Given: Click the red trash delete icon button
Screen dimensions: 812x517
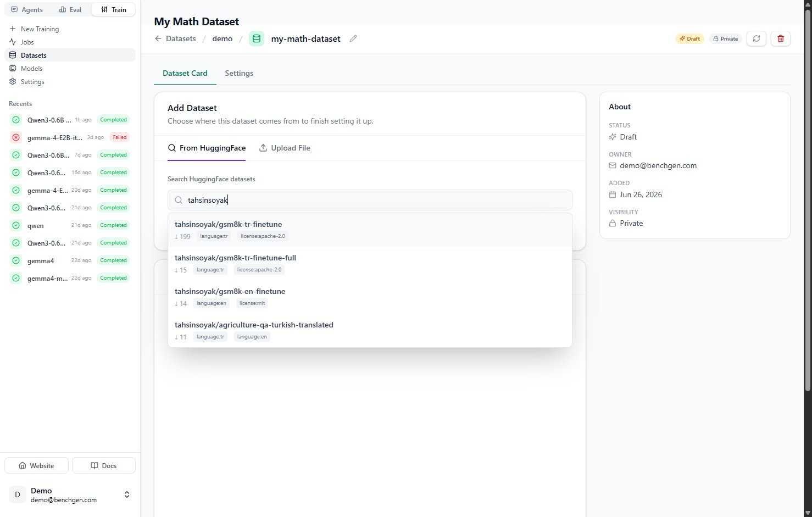Looking at the screenshot, I should tap(781, 38).
